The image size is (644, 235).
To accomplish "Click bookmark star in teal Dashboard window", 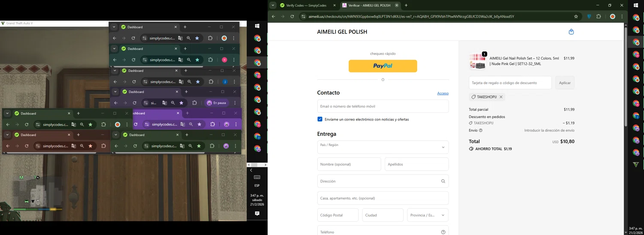I will [x=197, y=60].
